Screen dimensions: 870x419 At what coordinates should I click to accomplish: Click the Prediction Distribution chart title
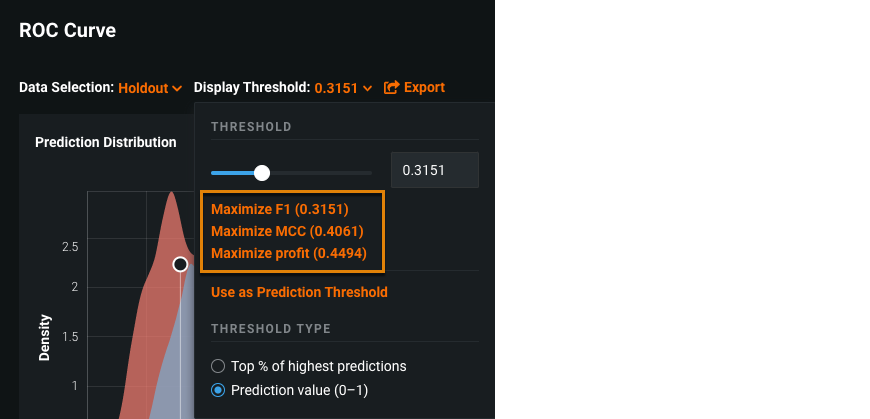point(106,142)
